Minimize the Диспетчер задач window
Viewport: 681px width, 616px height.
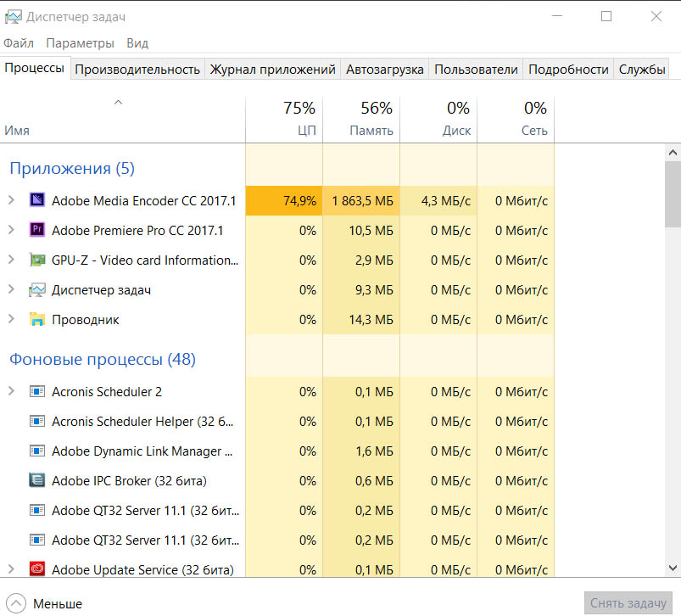[x=557, y=16]
